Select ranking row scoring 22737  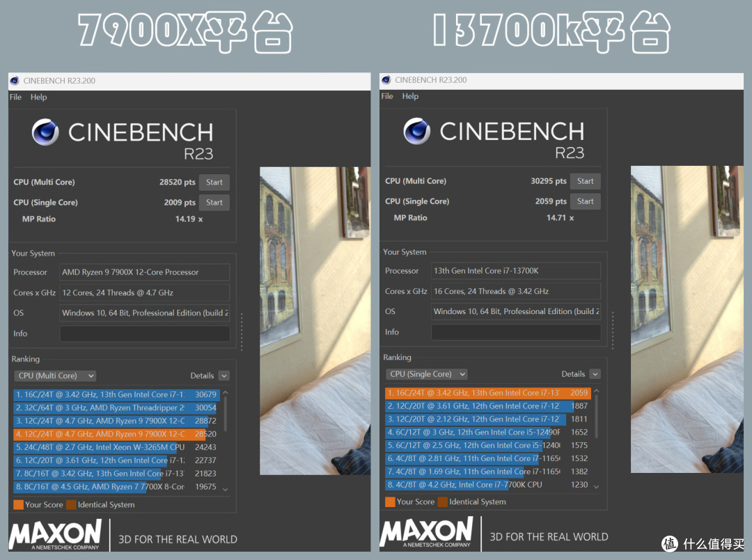(x=116, y=460)
